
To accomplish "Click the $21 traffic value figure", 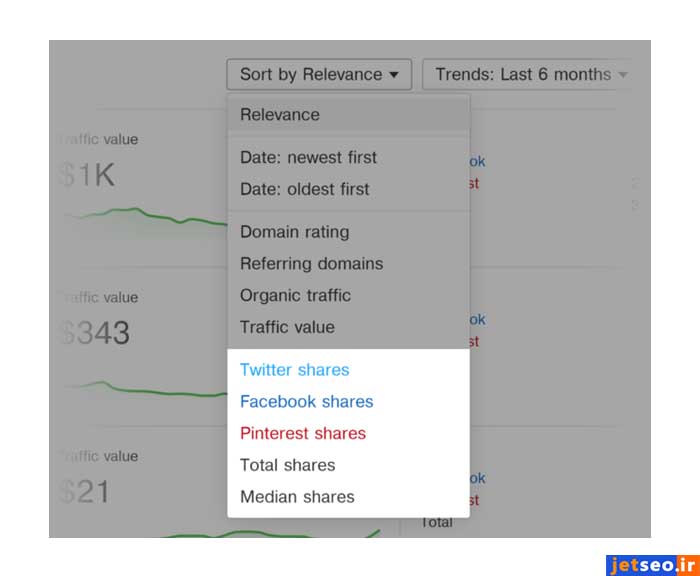I will [x=84, y=491].
